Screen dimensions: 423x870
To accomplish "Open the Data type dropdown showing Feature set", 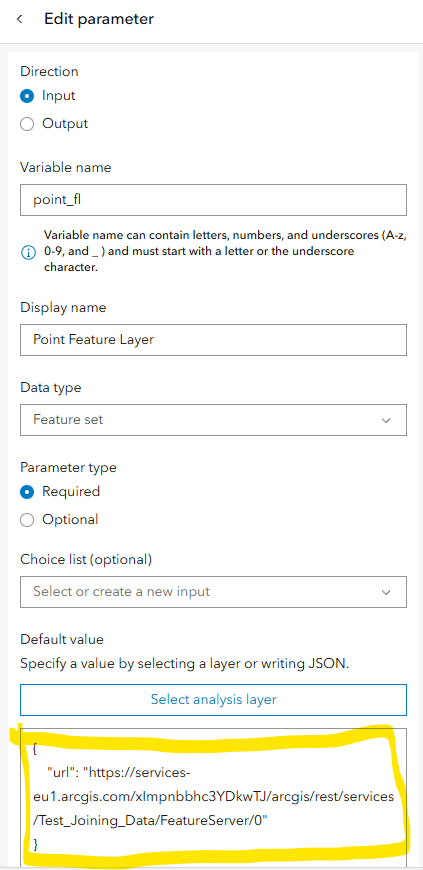I will click(x=213, y=420).
